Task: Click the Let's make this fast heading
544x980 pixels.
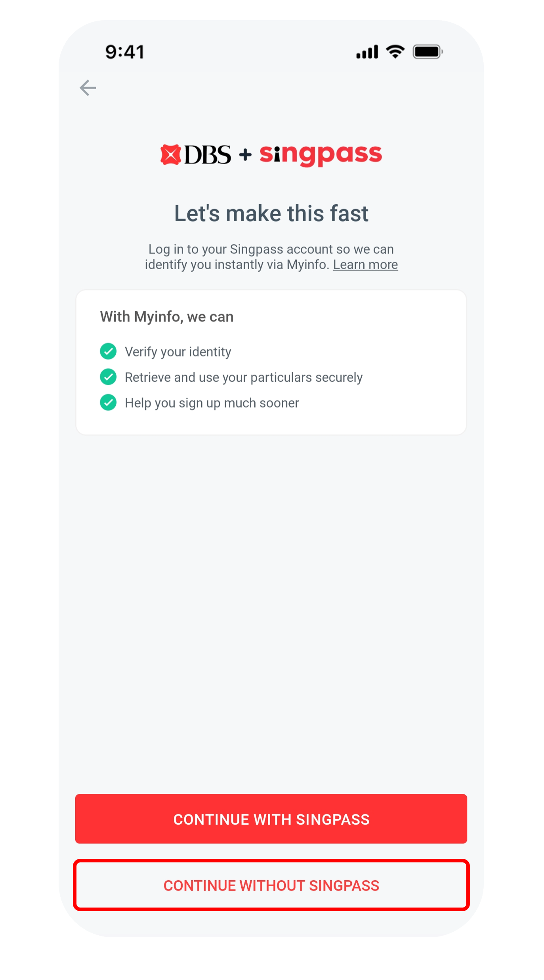Action: [x=271, y=213]
